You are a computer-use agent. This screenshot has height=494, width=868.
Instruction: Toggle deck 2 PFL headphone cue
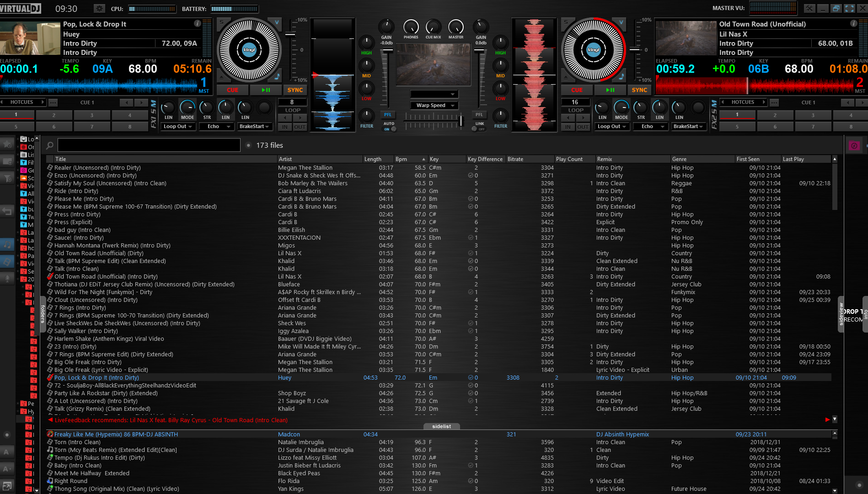(x=479, y=115)
